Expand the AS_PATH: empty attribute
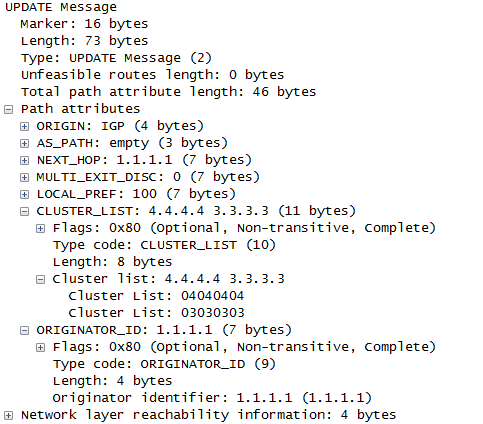This screenshot has height=424, width=483. tap(24, 143)
